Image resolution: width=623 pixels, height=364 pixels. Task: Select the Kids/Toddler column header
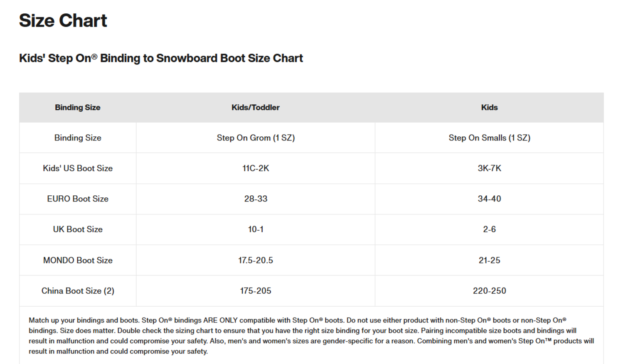click(255, 108)
